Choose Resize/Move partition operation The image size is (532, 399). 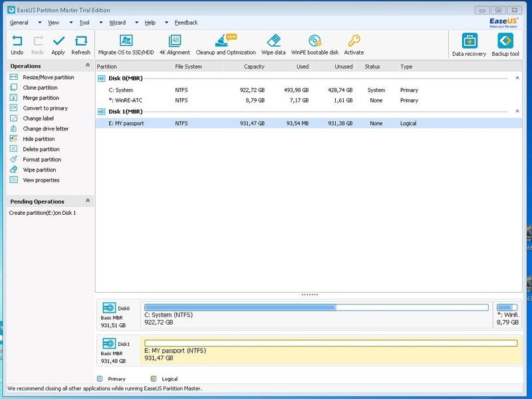pos(49,77)
